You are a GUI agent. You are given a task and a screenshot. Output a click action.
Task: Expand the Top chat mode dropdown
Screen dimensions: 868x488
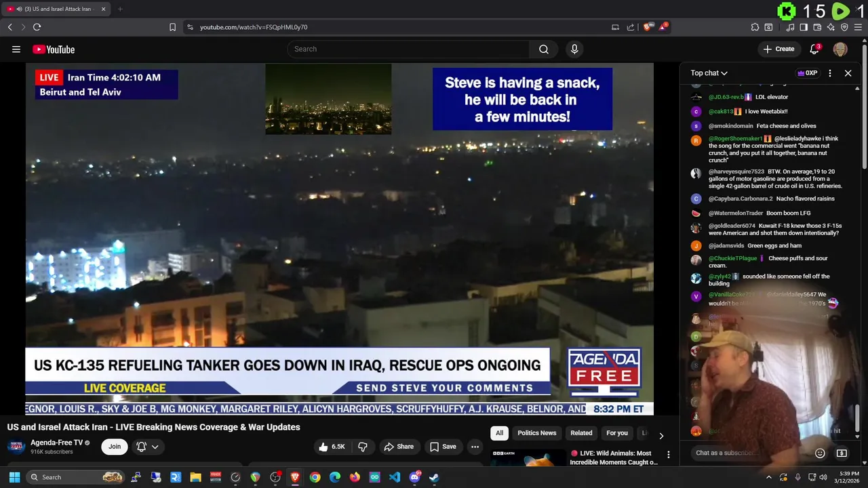(709, 73)
